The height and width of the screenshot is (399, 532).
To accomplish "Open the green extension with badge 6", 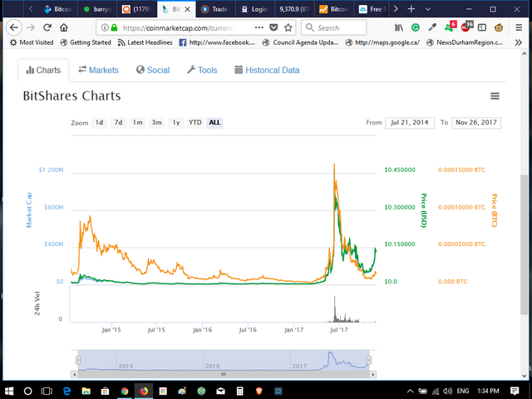I will pyautogui.click(x=451, y=27).
